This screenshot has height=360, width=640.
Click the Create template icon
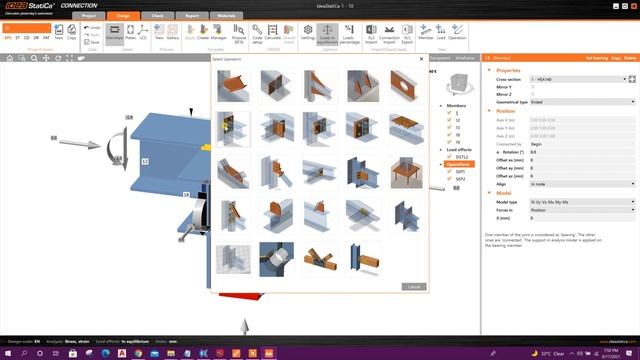click(x=203, y=32)
